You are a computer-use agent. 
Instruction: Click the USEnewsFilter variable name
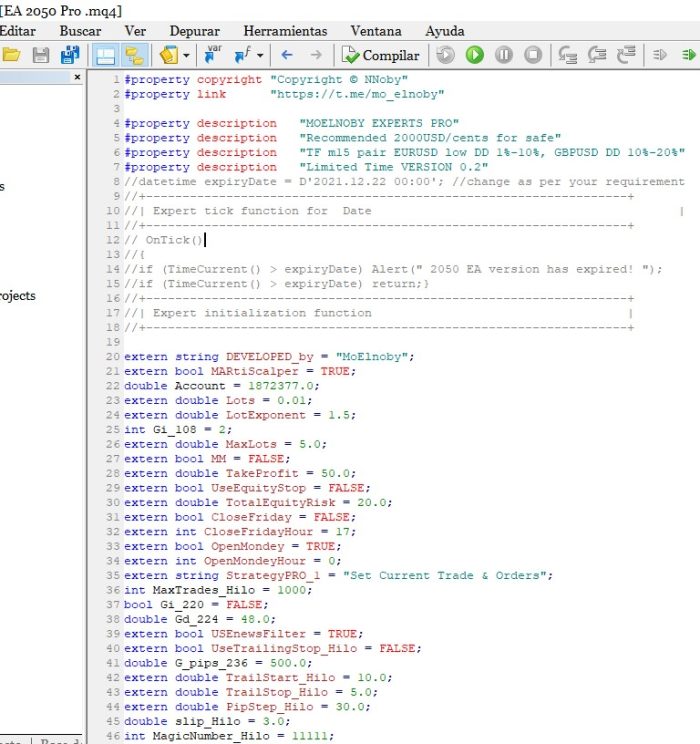[259, 634]
